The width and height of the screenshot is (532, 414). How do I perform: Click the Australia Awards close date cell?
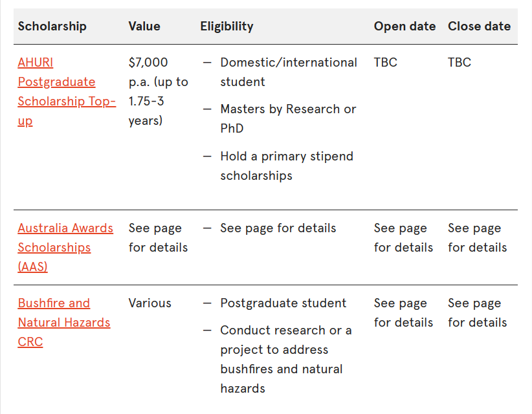click(477, 237)
